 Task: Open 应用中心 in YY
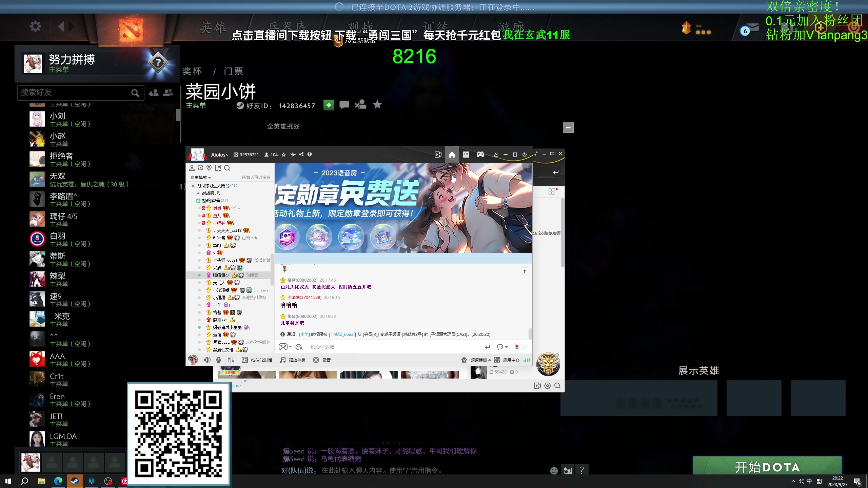(507, 360)
